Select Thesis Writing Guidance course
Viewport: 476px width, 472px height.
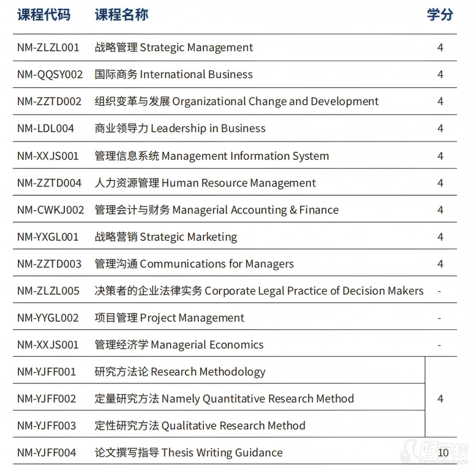click(x=188, y=453)
